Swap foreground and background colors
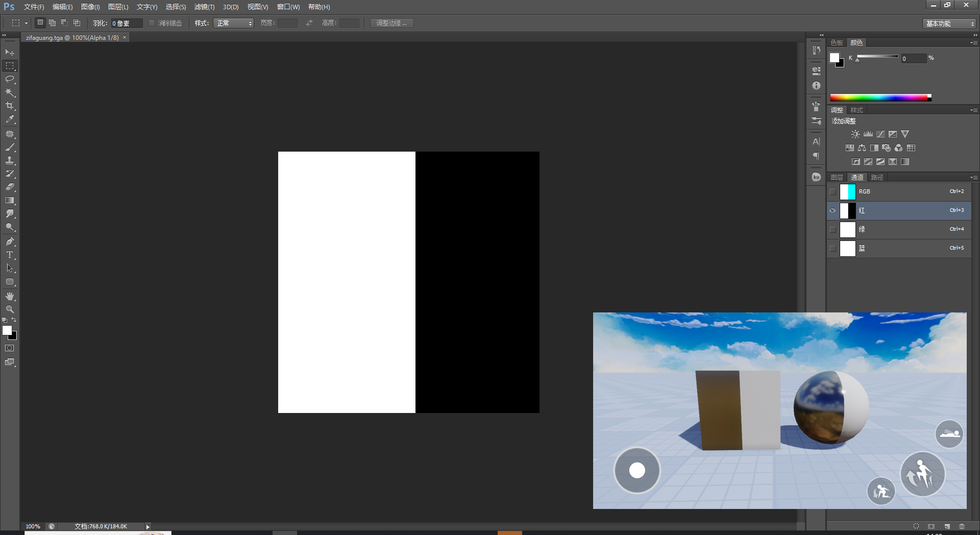This screenshot has height=535, width=980. click(x=14, y=320)
